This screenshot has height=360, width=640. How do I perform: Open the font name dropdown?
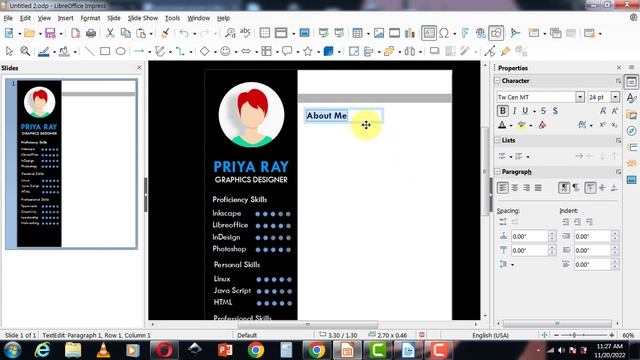(580, 97)
